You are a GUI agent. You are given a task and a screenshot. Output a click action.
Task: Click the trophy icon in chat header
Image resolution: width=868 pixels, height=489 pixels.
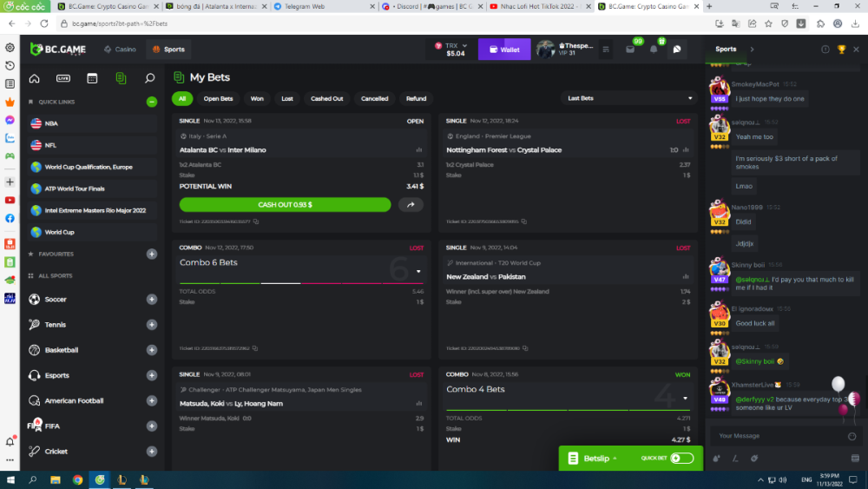(841, 50)
